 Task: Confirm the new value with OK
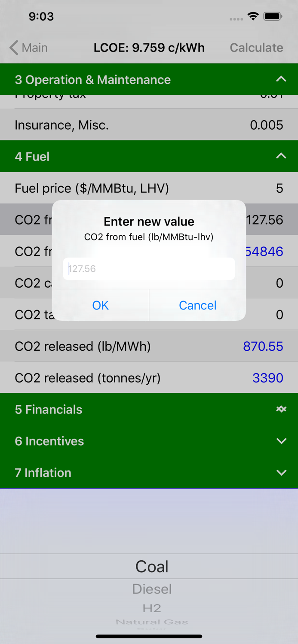click(101, 305)
